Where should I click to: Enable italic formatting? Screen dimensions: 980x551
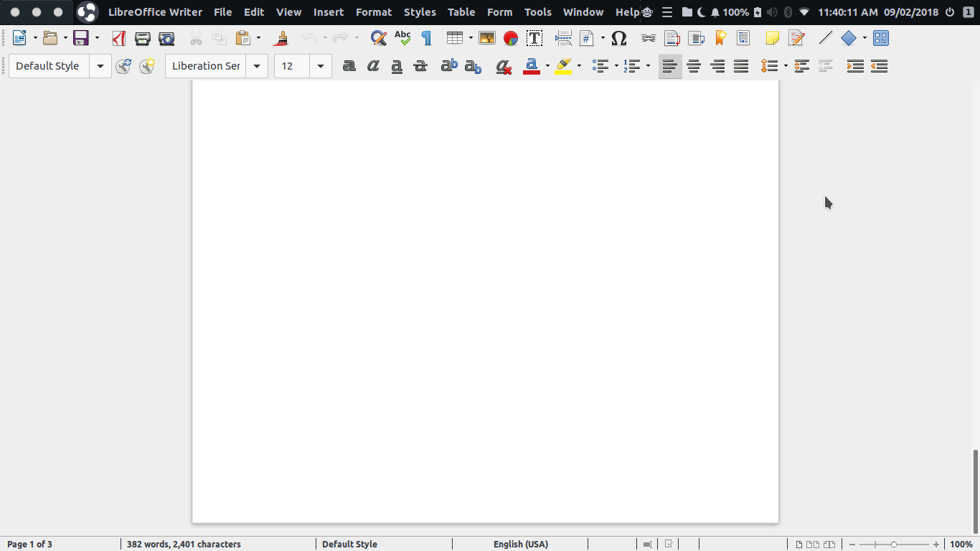(x=372, y=65)
